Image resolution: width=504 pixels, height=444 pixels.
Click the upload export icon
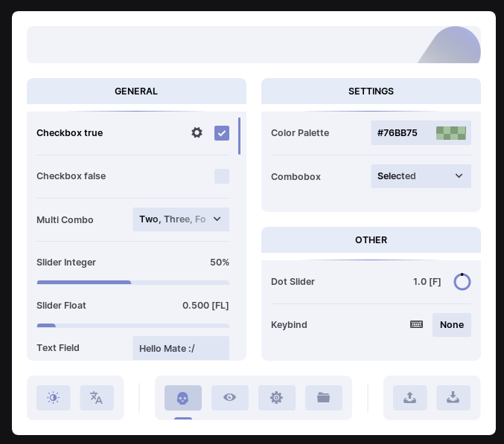pos(409,398)
